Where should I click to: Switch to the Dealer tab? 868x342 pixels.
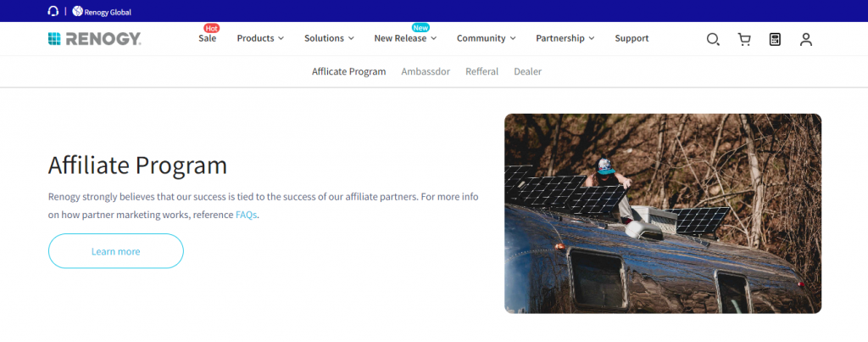point(527,71)
